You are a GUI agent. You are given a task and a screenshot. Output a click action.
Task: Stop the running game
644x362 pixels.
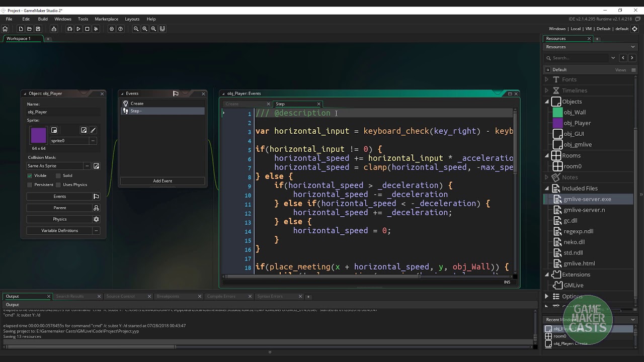(x=87, y=29)
